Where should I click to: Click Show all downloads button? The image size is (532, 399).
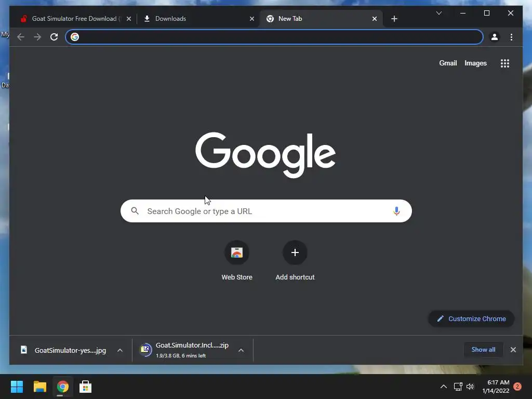pos(483,350)
